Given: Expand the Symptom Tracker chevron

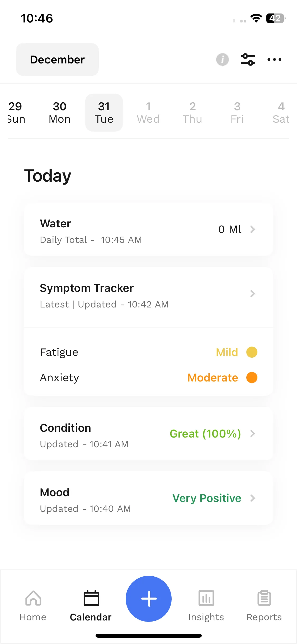Looking at the screenshot, I should point(252,294).
